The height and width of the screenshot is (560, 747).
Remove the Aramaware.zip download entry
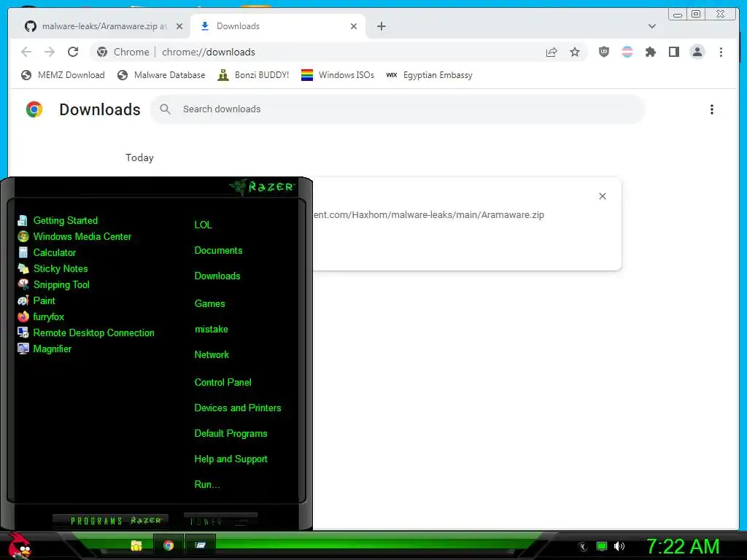(x=602, y=196)
